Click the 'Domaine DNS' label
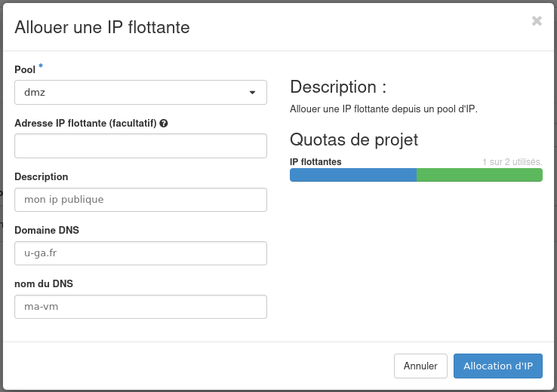 47,230
